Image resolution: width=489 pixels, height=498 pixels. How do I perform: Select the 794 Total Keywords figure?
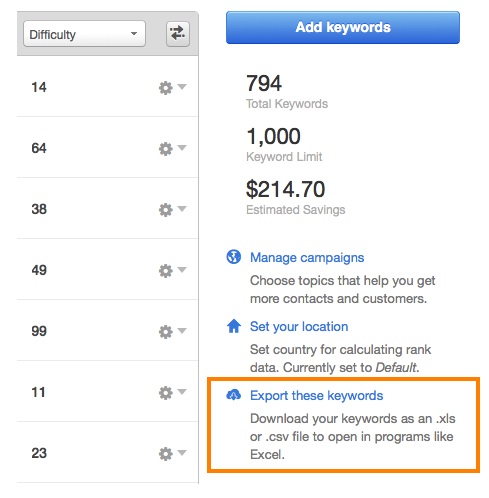(x=264, y=83)
